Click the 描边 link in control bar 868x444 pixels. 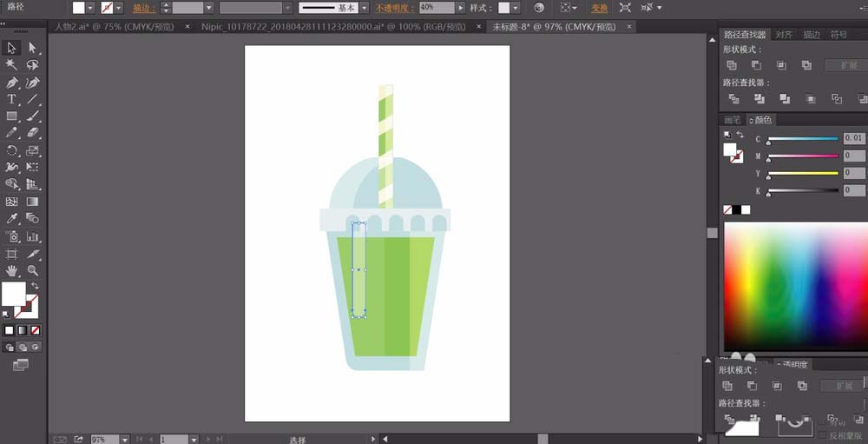144,8
